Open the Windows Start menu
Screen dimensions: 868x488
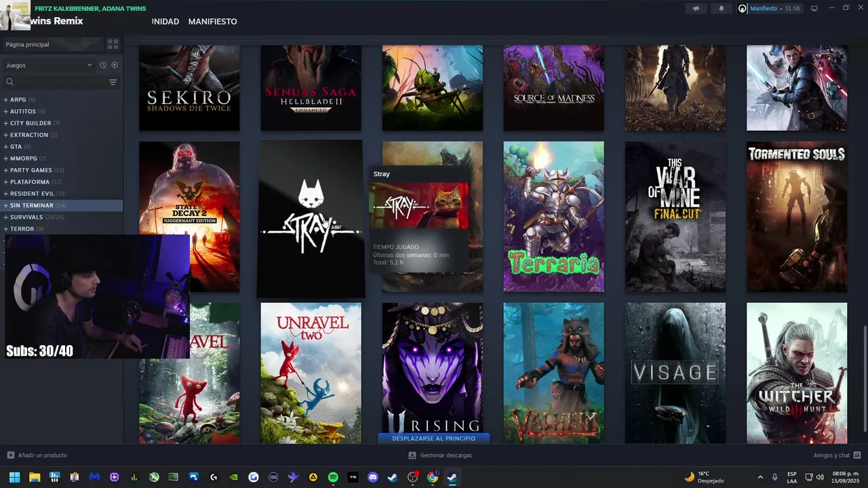pyautogui.click(x=14, y=477)
